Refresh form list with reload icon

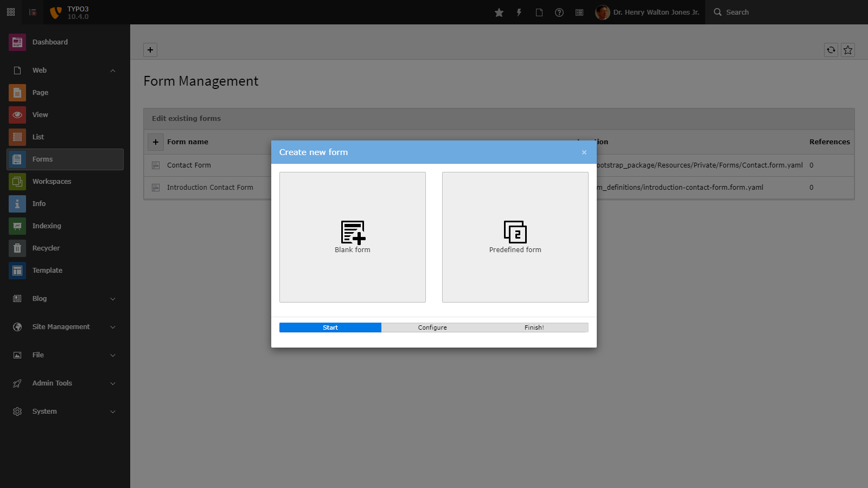[x=831, y=50]
